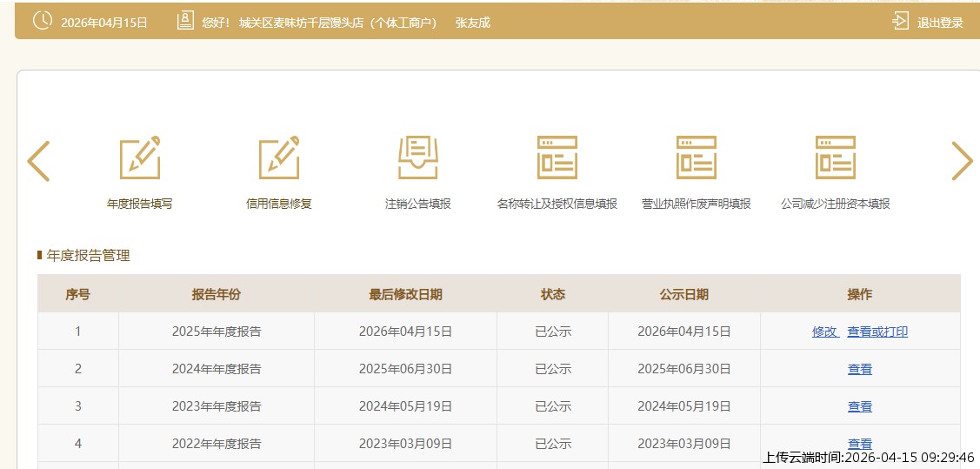This screenshot has height=469, width=980.
Task: Click the clock icon beside the date
Action: 43,22
